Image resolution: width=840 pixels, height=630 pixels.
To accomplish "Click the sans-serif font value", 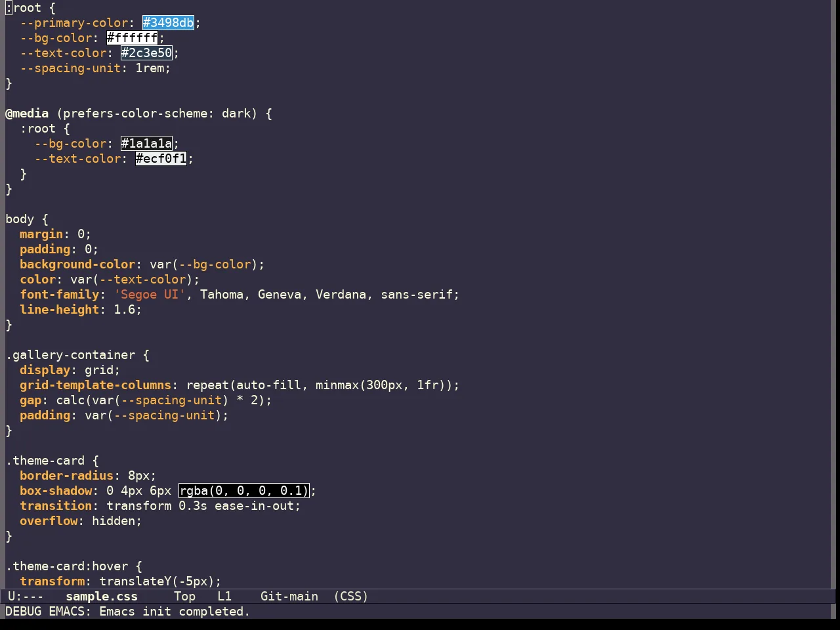I will (417, 295).
